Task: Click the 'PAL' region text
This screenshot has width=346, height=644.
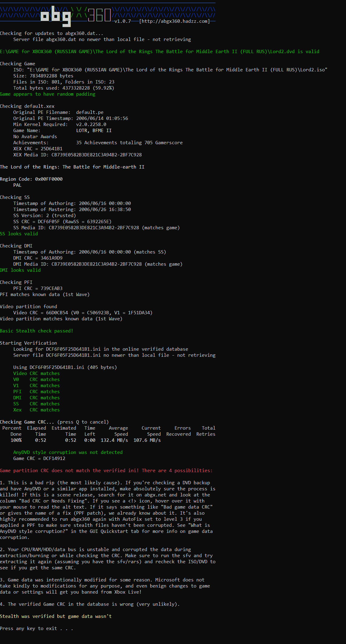Action: tap(17, 185)
